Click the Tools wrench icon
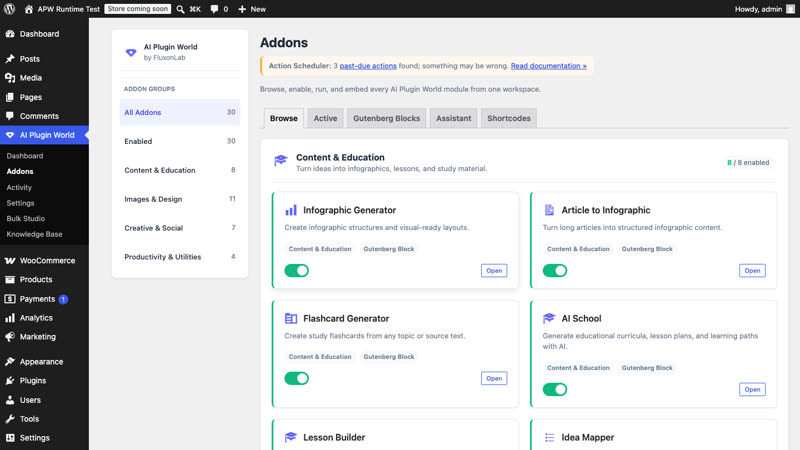This screenshot has height=450, width=800. (10, 419)
